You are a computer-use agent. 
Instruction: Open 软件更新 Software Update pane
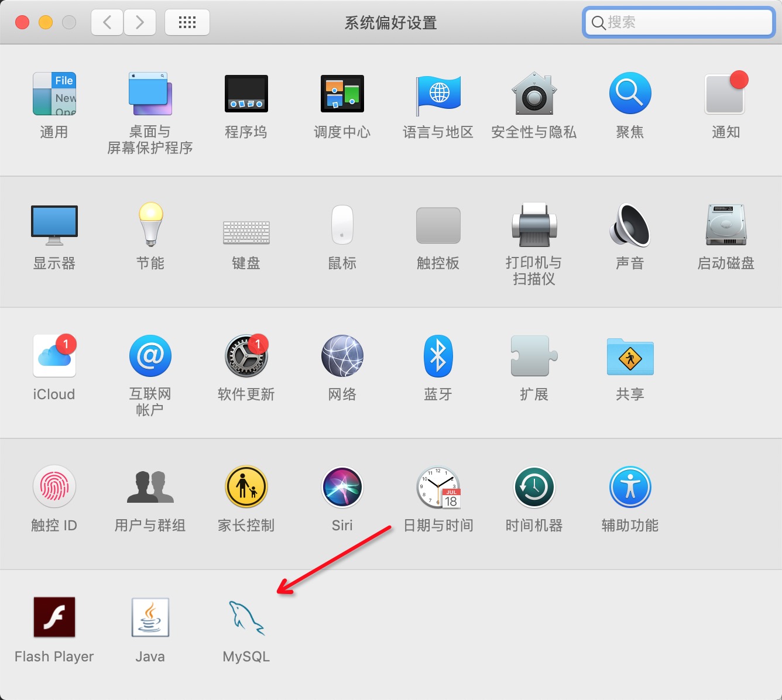246,356
